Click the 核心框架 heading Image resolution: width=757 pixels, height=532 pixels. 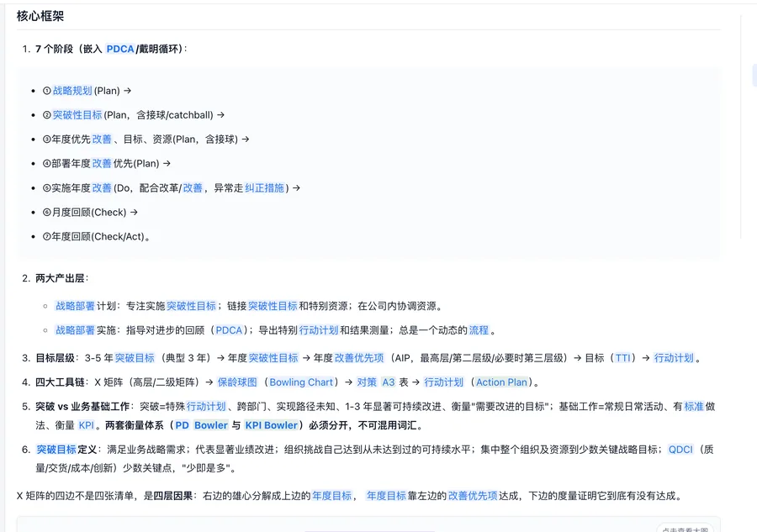[40, 16]
